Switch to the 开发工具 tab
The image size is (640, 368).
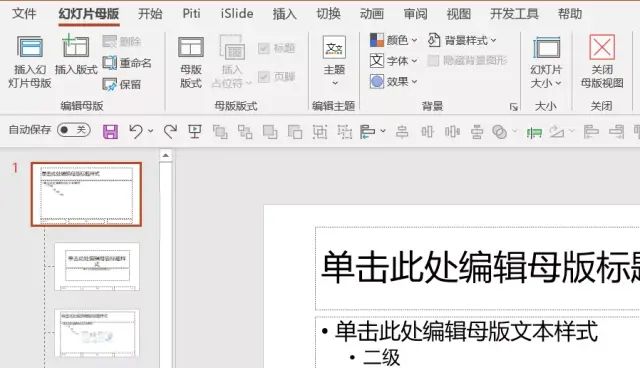coord(514,14)
